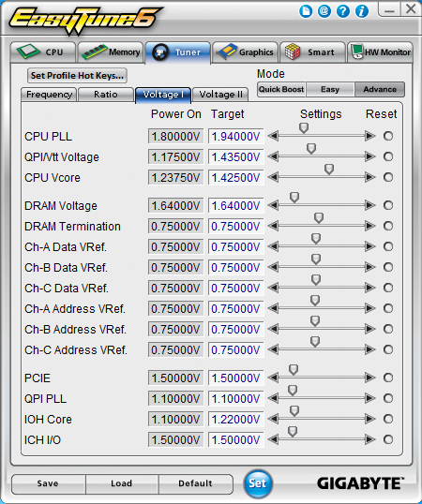Switch to the Ratio sub-tab

[x=106, y=95]
